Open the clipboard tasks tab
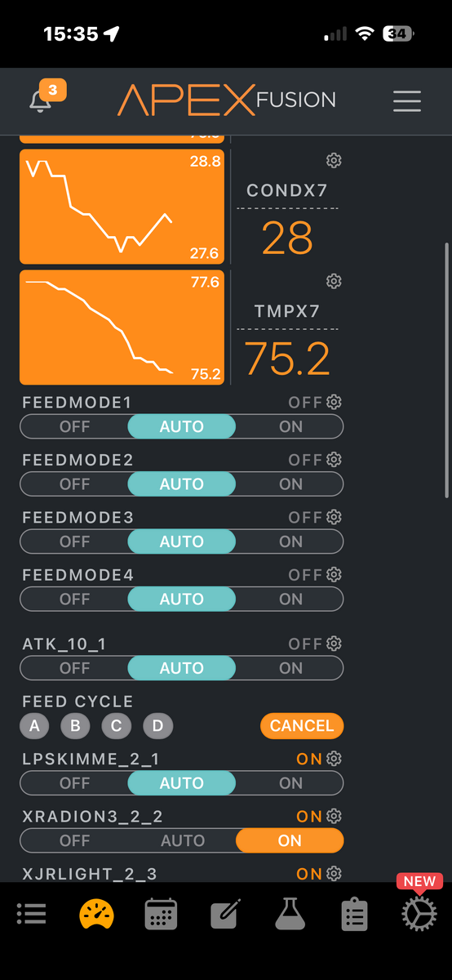This screenshot has height=980, width=452. click(354, 914)
